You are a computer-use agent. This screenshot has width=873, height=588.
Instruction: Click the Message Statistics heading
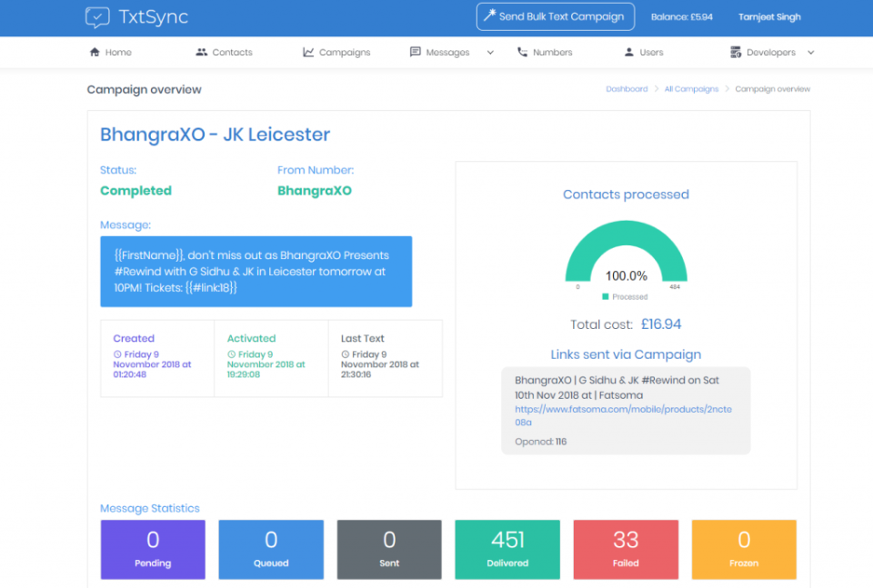click(x=150, y=508)
